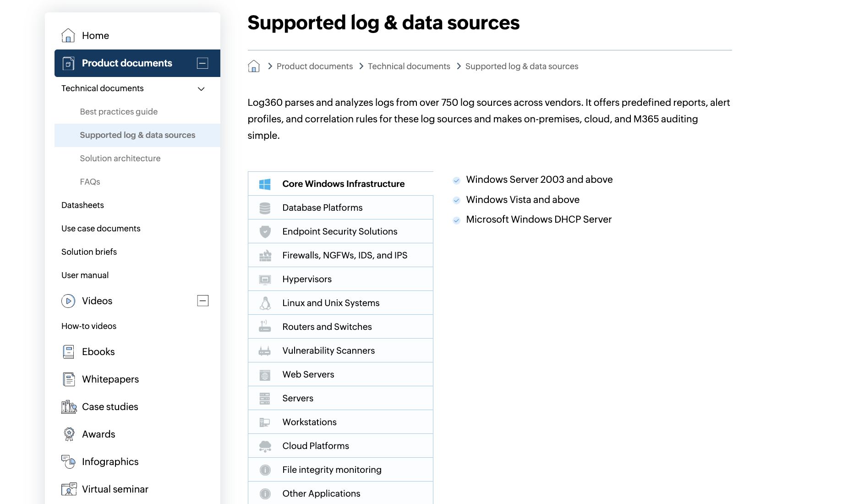The height and width of the screenshot is (504, 864).
Task: Click the Windows logo icon tab
Action: [265, 184]
